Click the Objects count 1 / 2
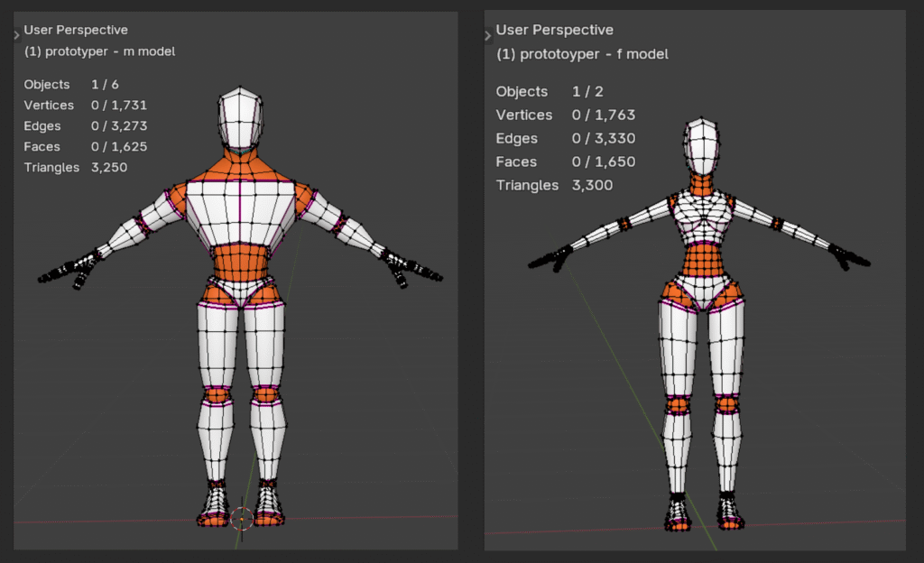 (x=588, y=92)
